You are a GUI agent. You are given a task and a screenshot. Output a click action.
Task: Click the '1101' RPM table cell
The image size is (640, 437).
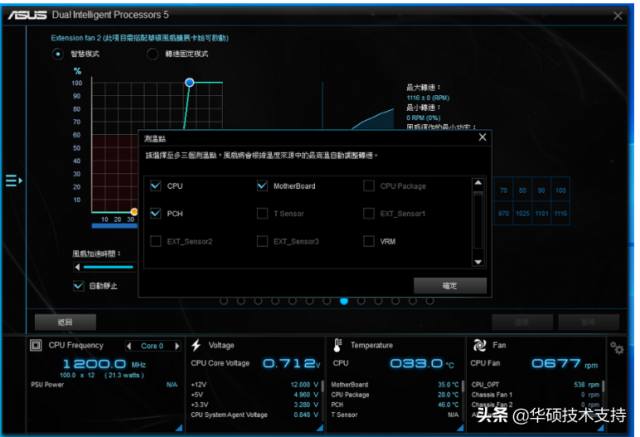click(541, 213)
